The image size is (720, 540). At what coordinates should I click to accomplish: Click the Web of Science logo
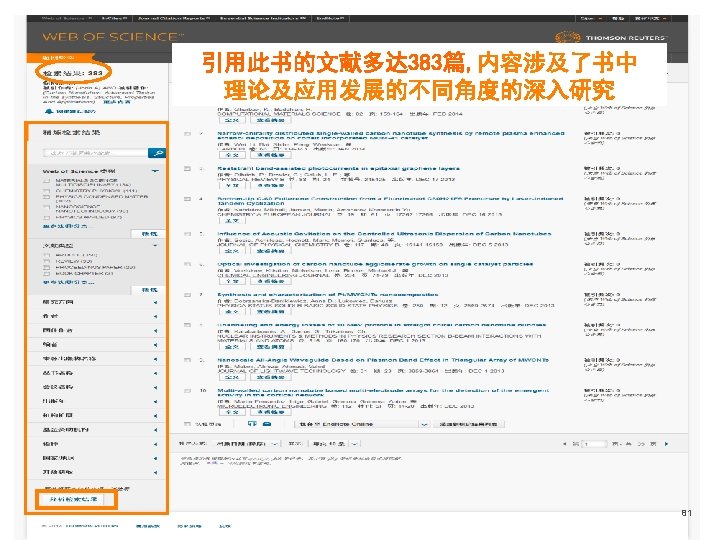point(113,36)
